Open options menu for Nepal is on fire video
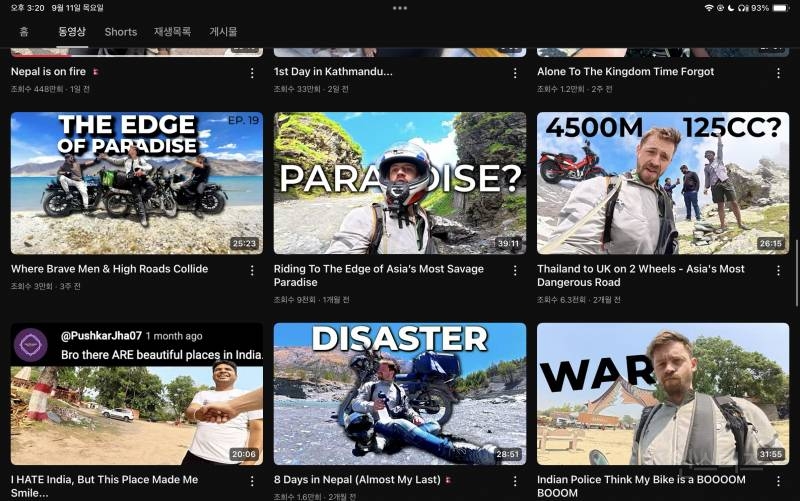This screenshot has width=800, height=501. coord(252,73)
